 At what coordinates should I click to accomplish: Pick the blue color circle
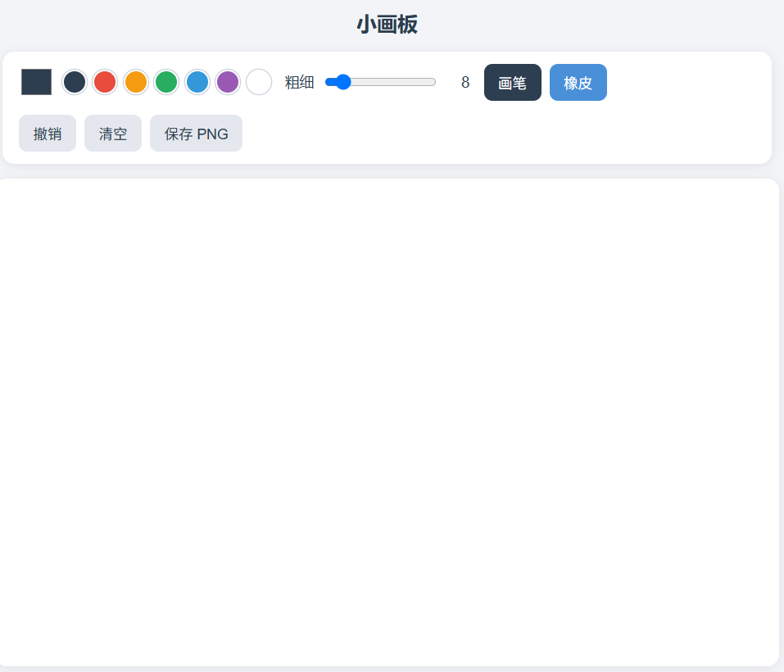[197, 82]
